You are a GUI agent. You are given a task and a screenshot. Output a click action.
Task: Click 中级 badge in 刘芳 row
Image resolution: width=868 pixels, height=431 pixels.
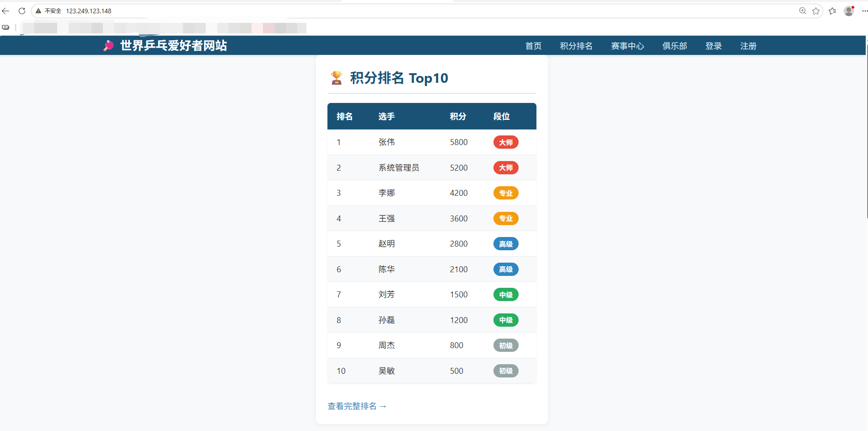click(x=506, y=295)
